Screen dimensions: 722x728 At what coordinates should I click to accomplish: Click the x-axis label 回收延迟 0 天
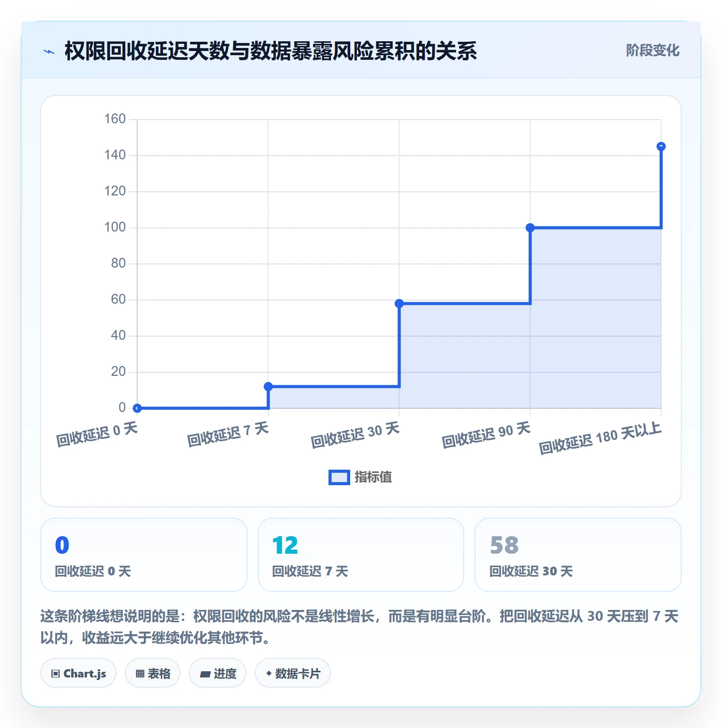point(97,434)
